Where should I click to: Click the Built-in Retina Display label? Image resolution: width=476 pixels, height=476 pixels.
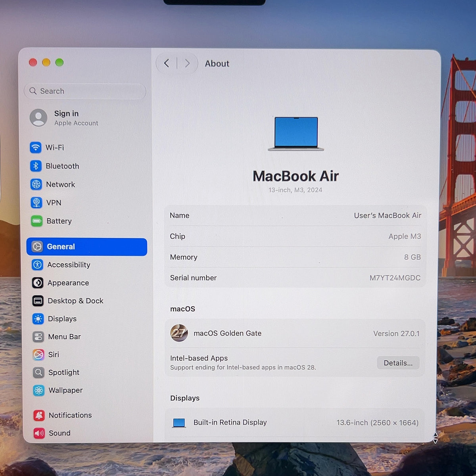[230, 422]
